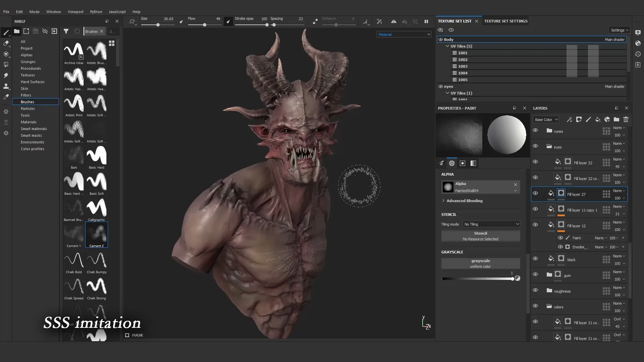The width and height of the screenshot is (644, 362).
Task: Add a new fill layer in Layers panel
Action: click(x=598, y=120)
